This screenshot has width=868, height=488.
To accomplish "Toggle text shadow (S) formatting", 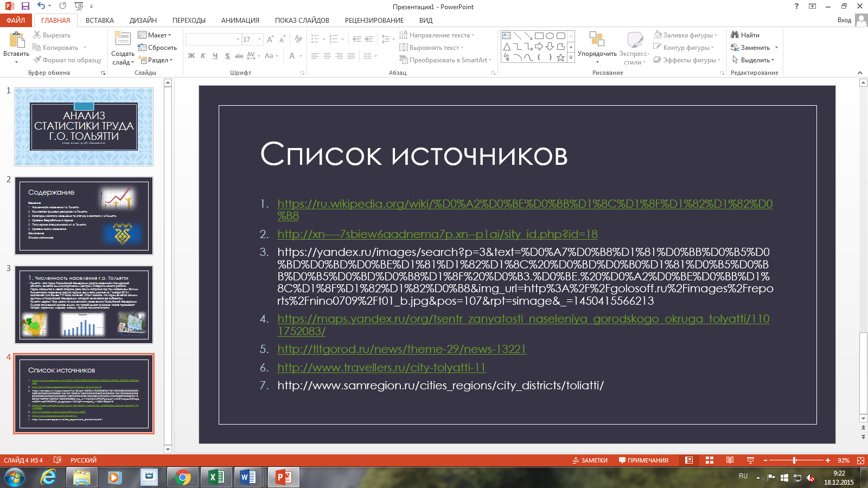I will (227, 56).
